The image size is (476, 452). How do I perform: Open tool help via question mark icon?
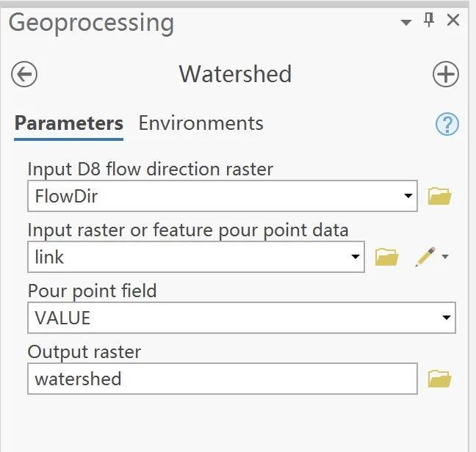pos(447,124)
